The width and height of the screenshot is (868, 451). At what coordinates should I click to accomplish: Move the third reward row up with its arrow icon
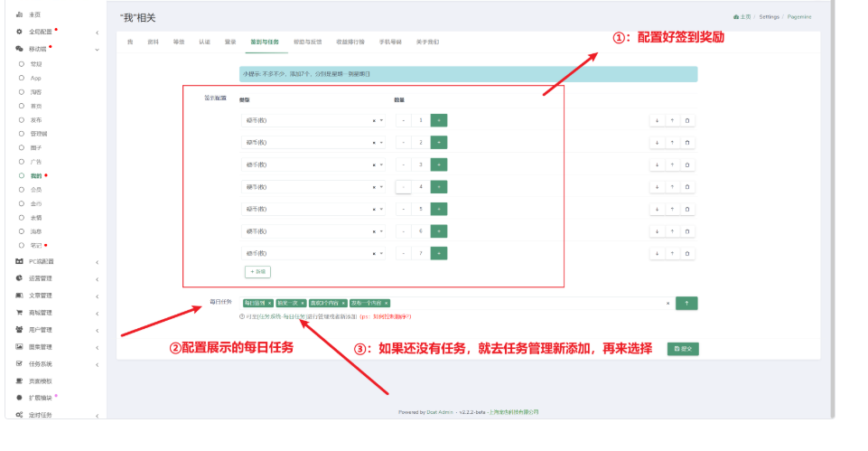[x=672, y=164]
